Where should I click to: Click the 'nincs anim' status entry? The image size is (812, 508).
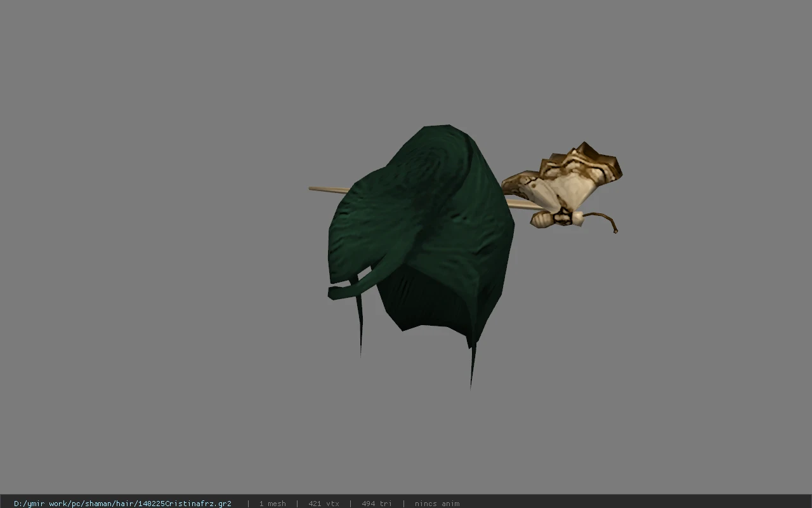[x=437, y=504]
